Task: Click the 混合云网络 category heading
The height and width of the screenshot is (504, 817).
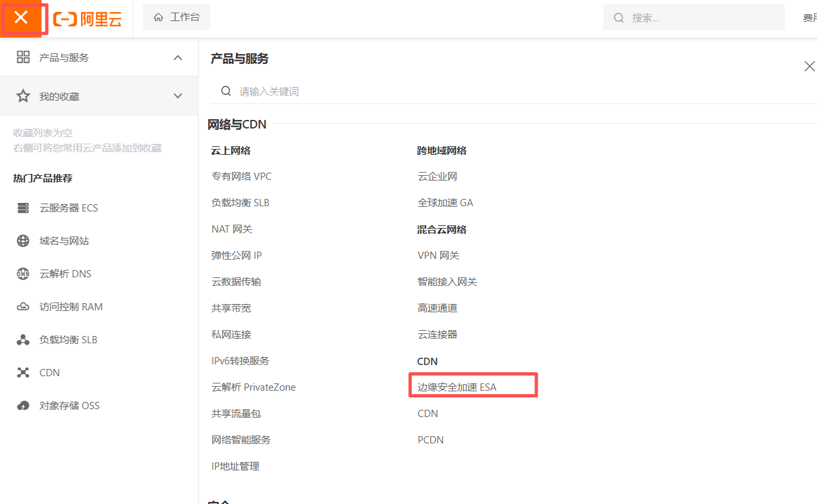Action: [442, 229]
